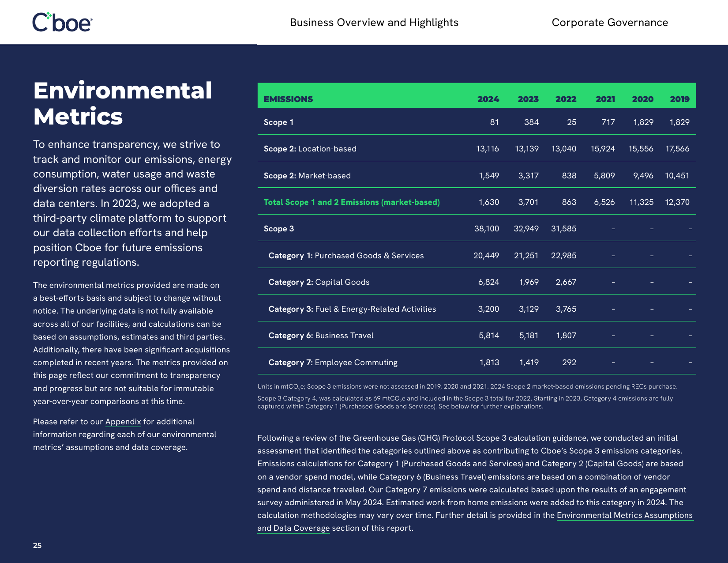This screenshot has width=728, height=563.
Task: Select Category 6: Business Travel row
Action: coord(321,336)
